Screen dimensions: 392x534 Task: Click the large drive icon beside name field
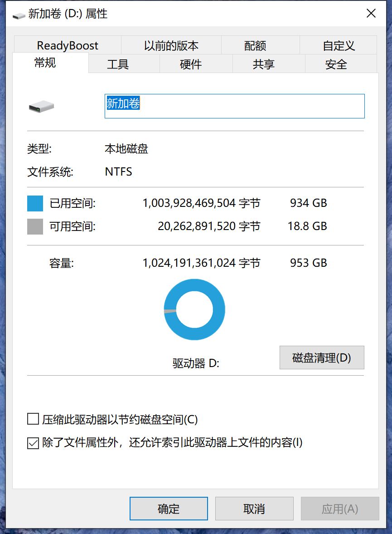(41, 107)
